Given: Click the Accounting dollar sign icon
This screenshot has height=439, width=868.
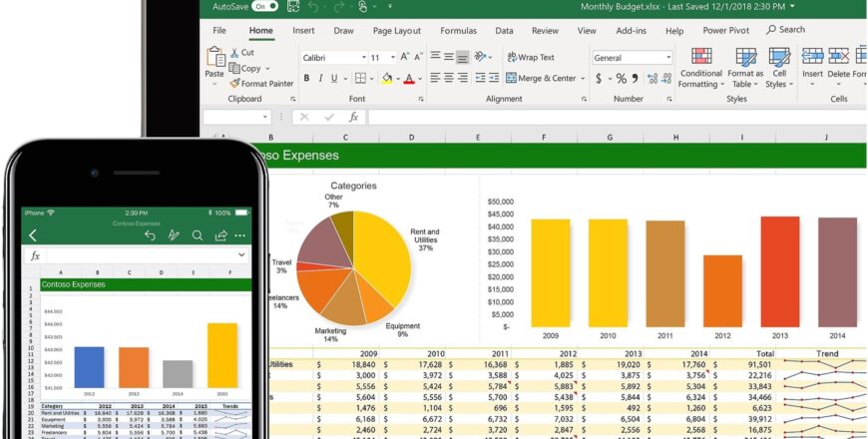Looking at the screenshot, I should pyautogui.click(x=599, y=79).
